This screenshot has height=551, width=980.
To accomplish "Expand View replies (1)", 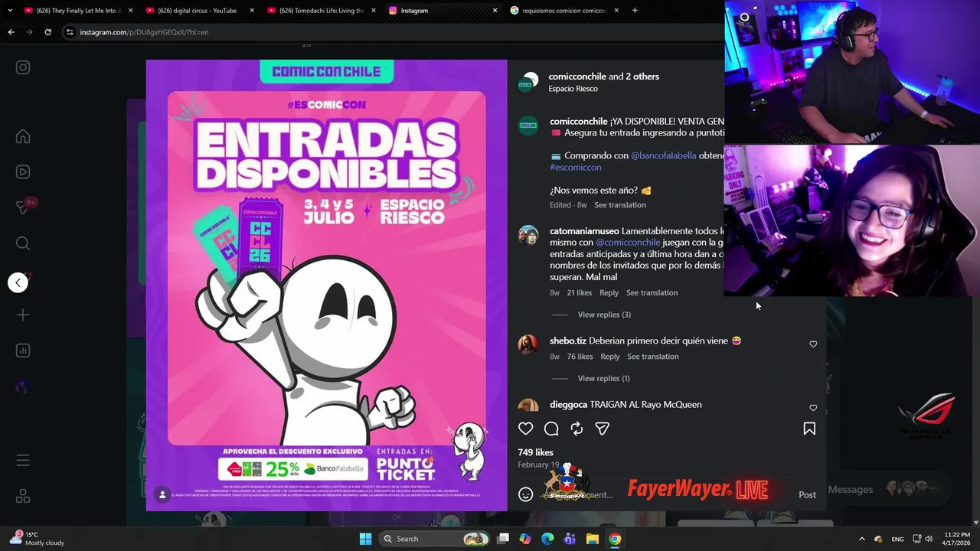I will point(604,378).
